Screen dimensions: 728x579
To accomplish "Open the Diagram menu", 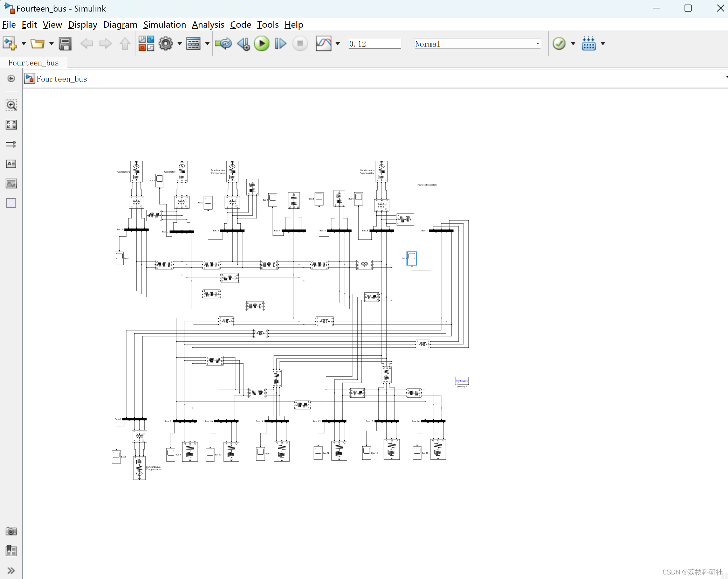I will click(x=120, y=25).
